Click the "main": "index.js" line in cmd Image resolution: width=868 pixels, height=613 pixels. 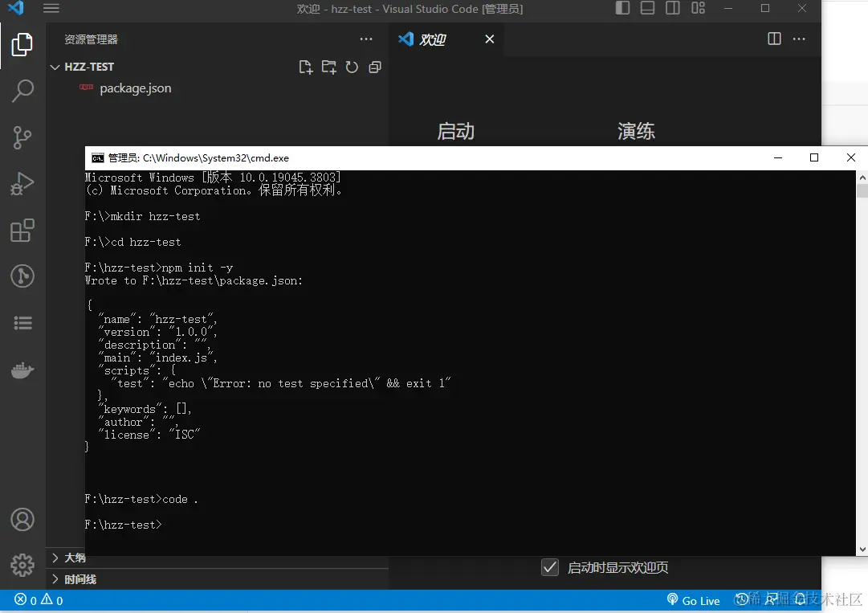(157, 358)
